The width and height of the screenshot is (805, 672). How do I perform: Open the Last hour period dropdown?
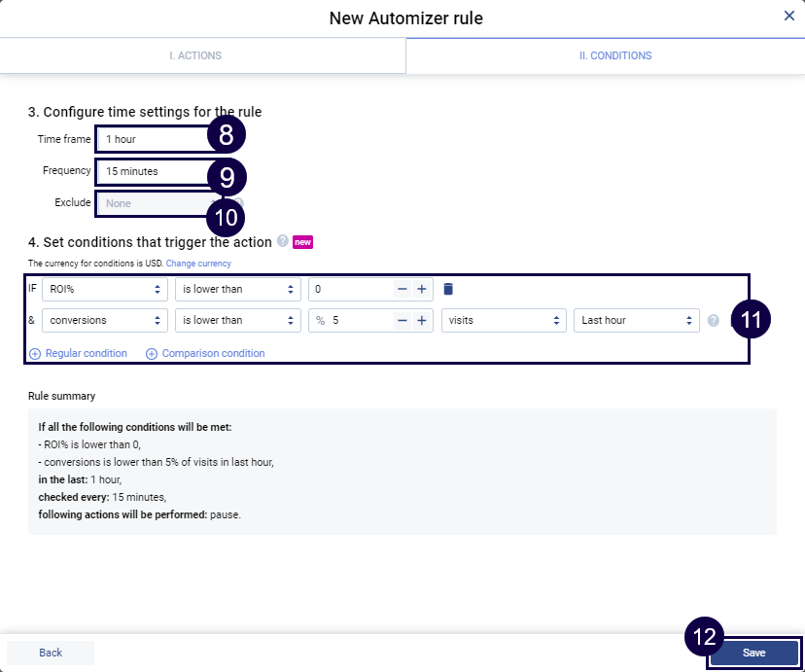point(636,320)
